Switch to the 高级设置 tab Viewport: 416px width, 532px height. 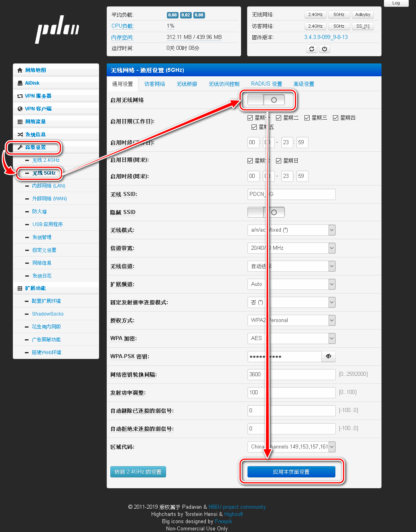click(x=304, y=84)
